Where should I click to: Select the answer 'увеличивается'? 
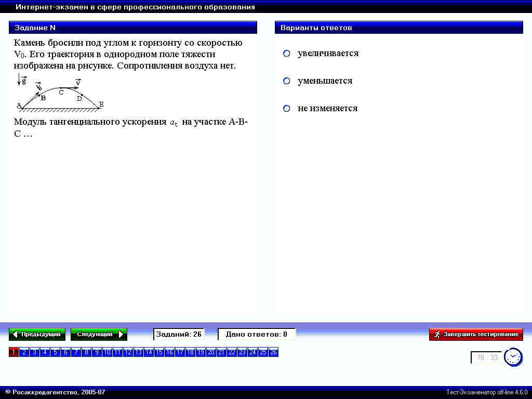pos(287,54)
